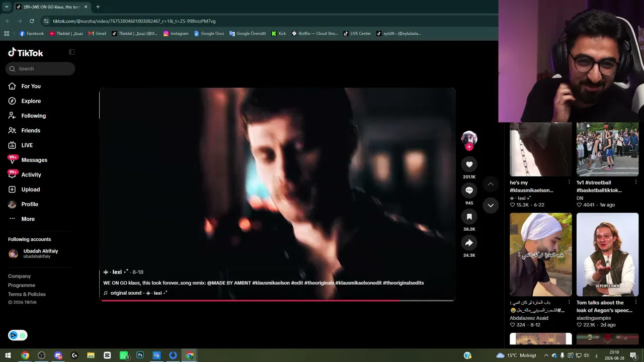
Task: Open the #theoriginals hashtag link
Action: point(319,283)
